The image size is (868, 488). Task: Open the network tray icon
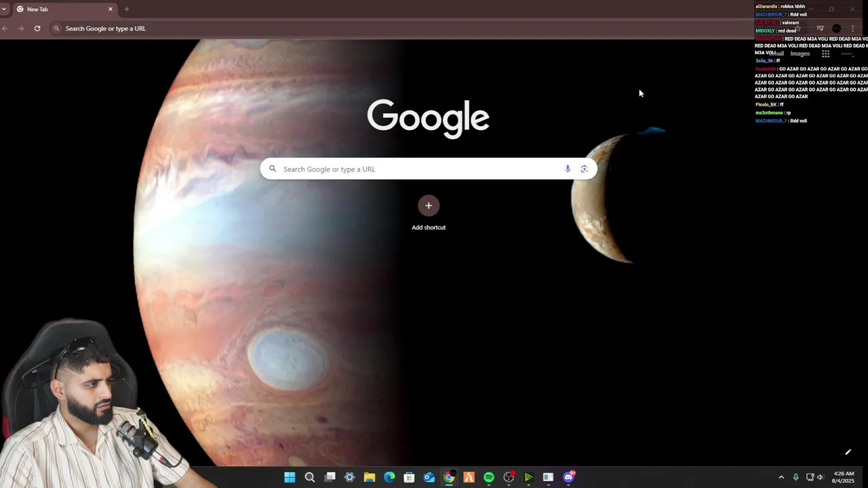(x=810, y=477)
